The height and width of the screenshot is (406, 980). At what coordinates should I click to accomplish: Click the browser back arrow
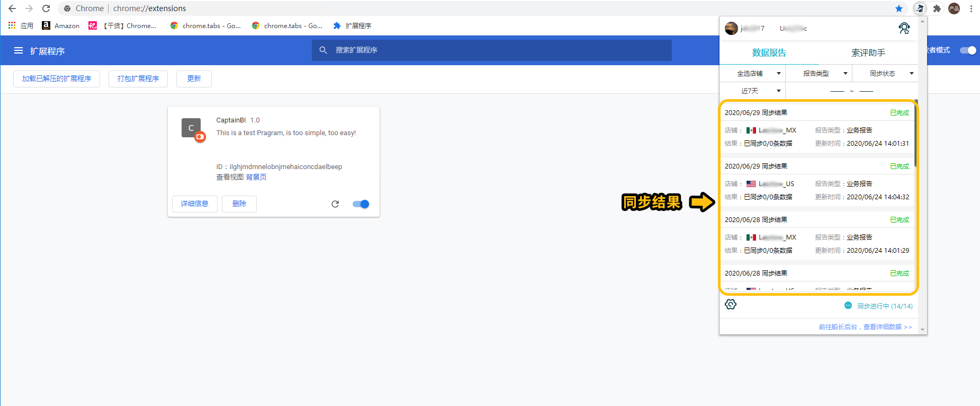12,8
